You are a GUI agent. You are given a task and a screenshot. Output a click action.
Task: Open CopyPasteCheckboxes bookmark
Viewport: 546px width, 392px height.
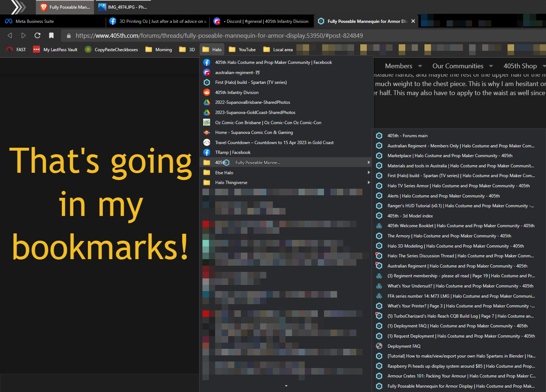(111, 49)
